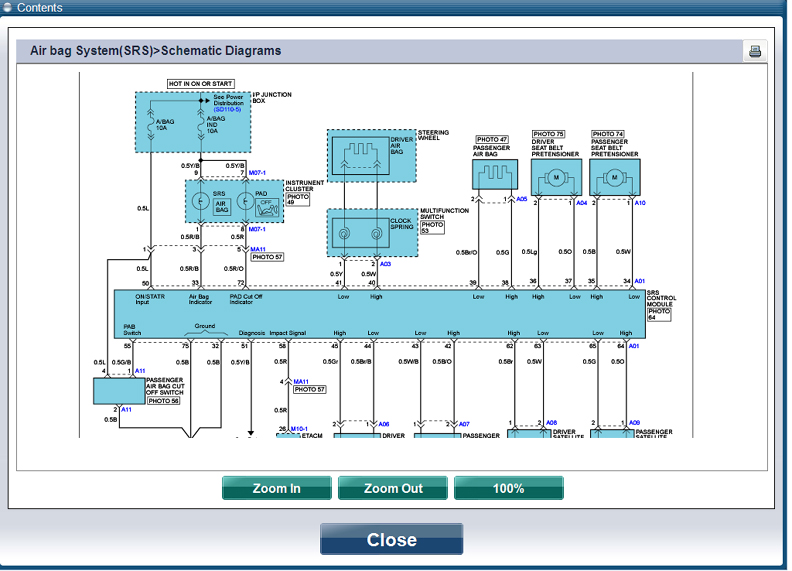Screen dimensions: 792x571
Task: Open the A09 passenger satellite connector link
Action: coord(634,423)
